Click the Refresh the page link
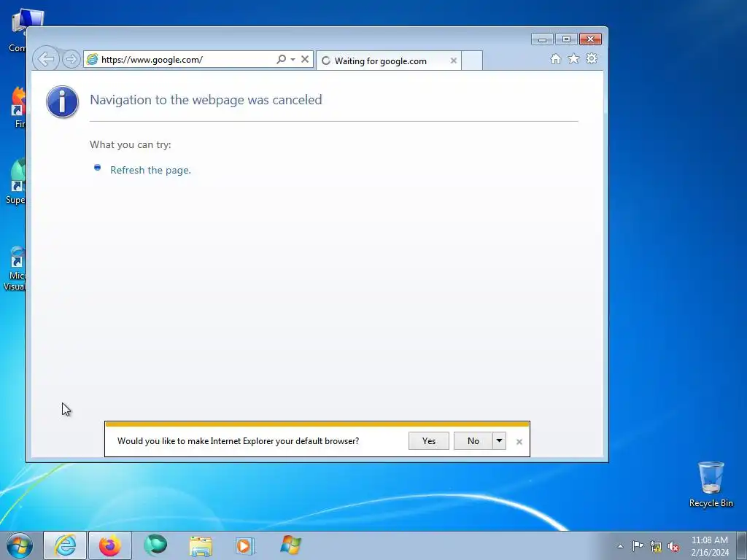This screenshot has width=747, height=560. (x=150, y=170)
